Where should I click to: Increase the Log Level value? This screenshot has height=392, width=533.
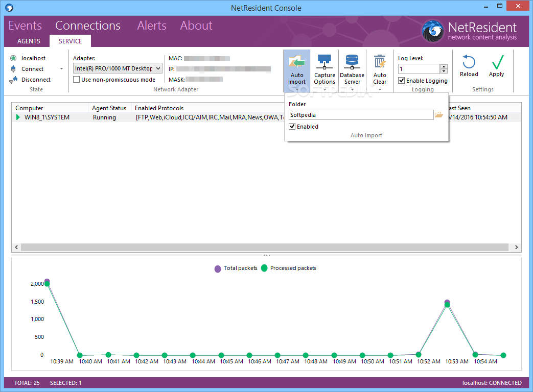point(444,66)
